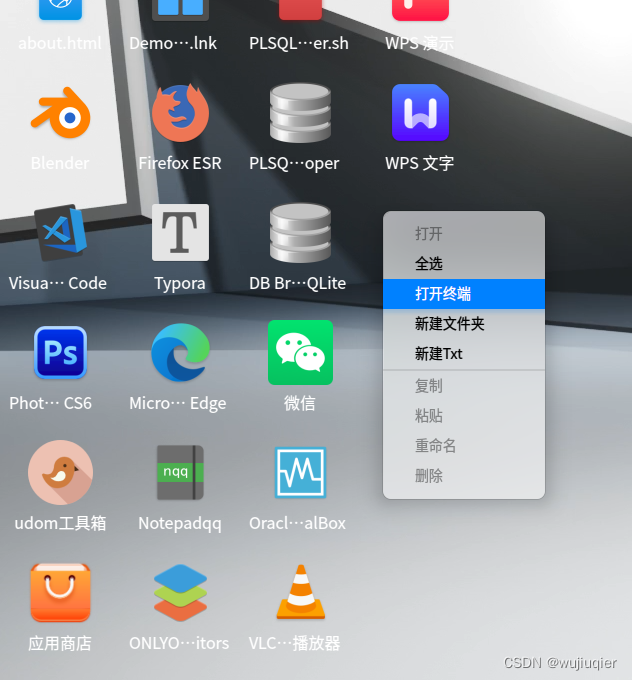Open the WPS 演示 icon
This screenshot has height=680, width=632.
click(x=420, y=9)
